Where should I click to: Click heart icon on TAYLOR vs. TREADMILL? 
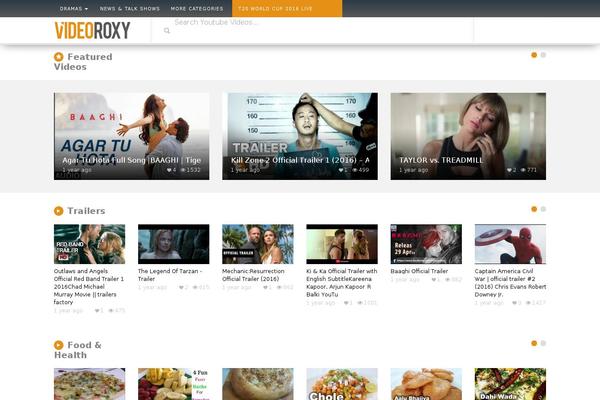509,170
